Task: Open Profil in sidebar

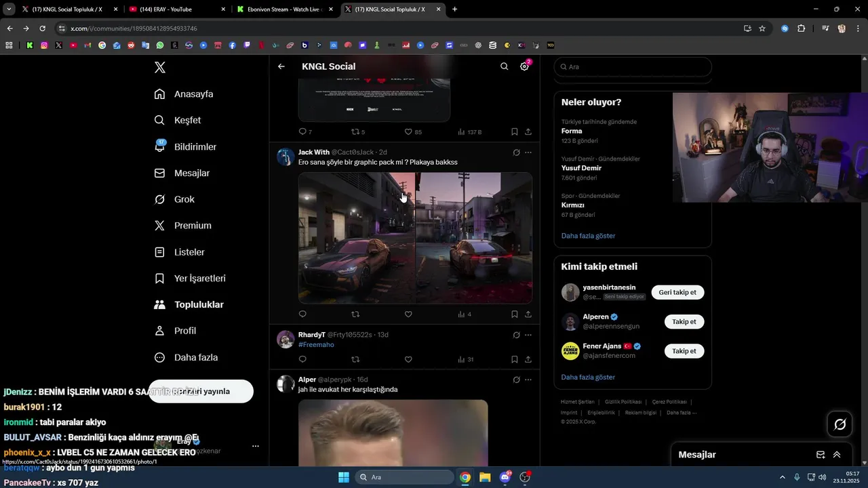Action: (x=175, y=331)
